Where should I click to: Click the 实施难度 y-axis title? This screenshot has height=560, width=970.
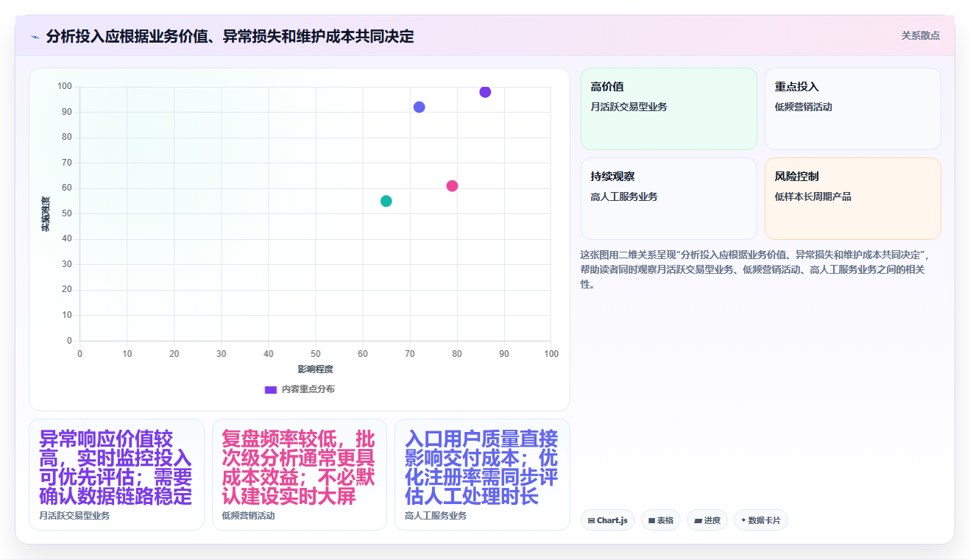coord(46,214)
